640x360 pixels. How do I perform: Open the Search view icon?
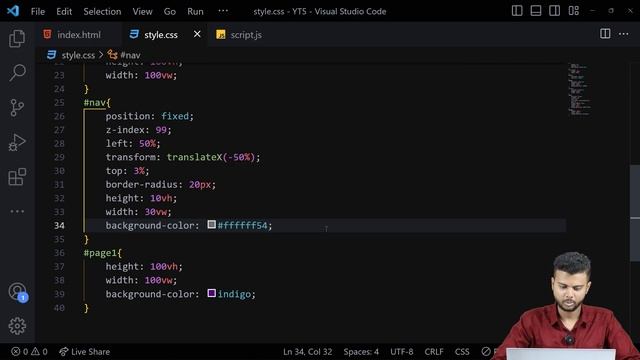coord(17,73)
